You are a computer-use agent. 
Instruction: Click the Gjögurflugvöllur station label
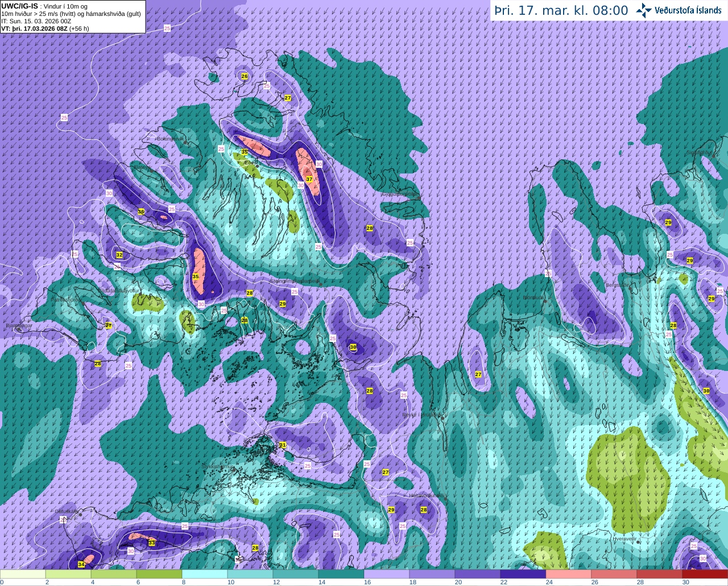(399, 194)
